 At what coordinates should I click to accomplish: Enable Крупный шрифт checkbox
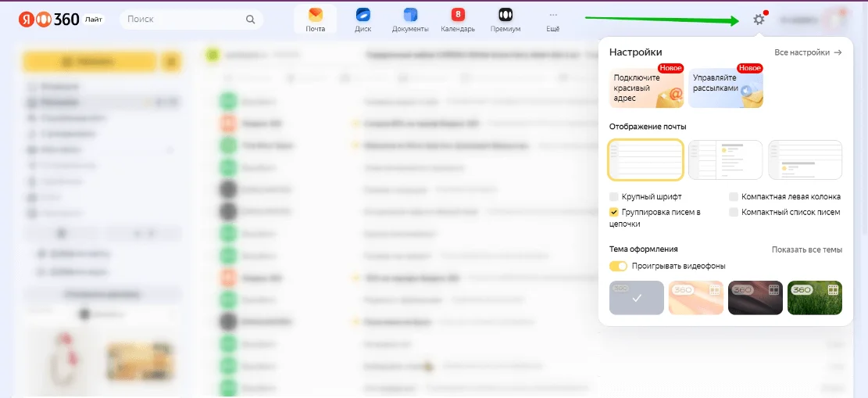pos(614,196)
